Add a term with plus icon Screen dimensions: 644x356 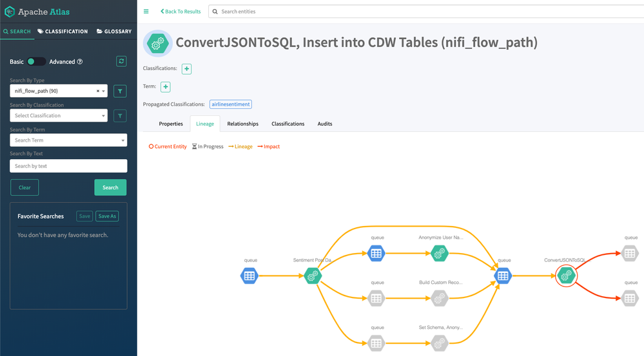[166, 87]
